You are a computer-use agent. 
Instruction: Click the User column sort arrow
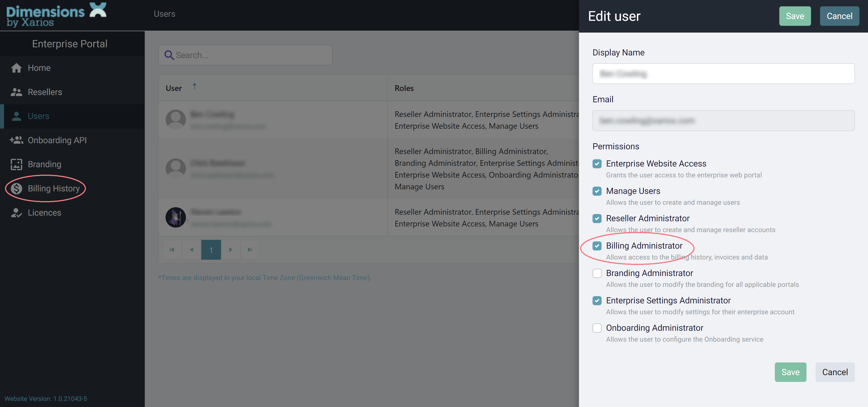194,86
